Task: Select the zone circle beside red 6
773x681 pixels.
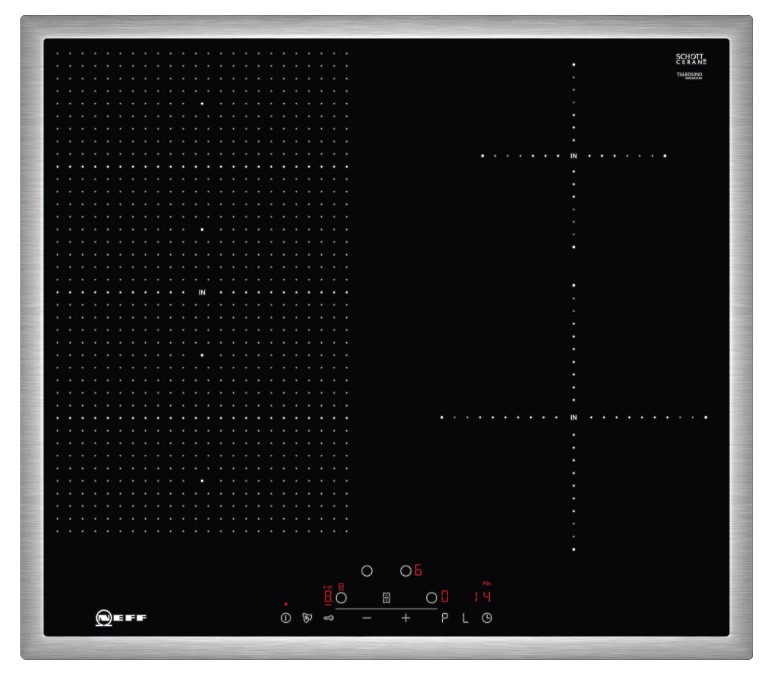Action: [405, 571]
